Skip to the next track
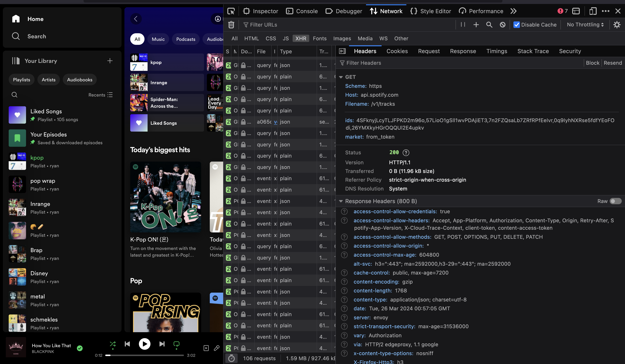The image size is (625, 364). (x=162, y=344)
